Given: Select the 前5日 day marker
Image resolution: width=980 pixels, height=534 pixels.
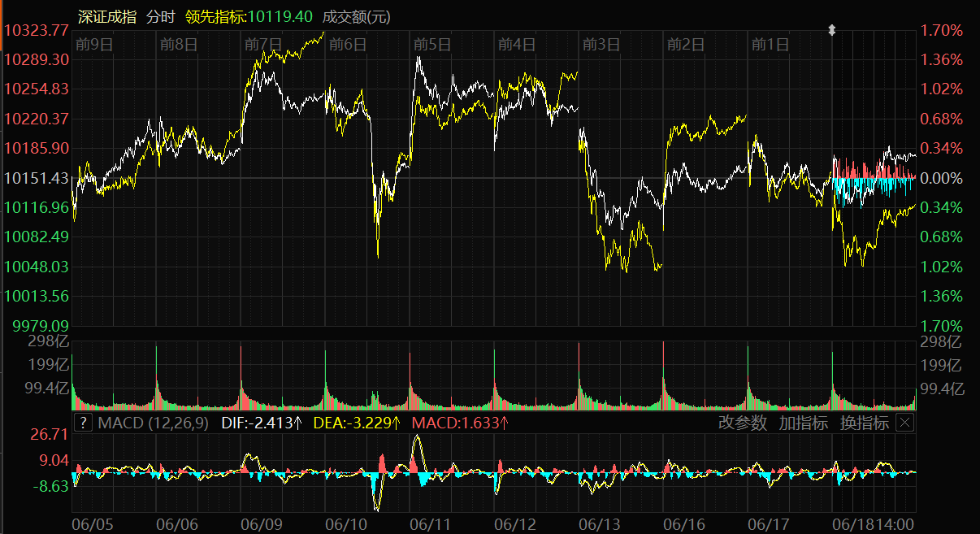Looking at the screenshot, I should 431,45.
